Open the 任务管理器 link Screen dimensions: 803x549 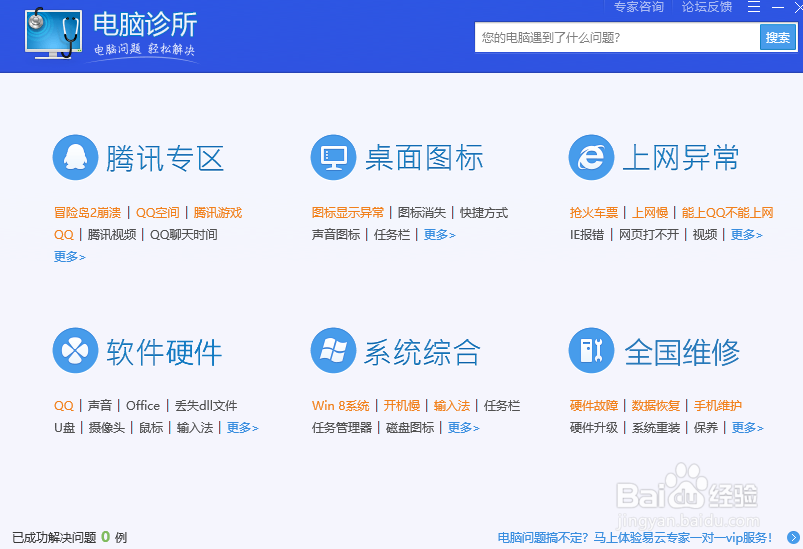(342, 428)
